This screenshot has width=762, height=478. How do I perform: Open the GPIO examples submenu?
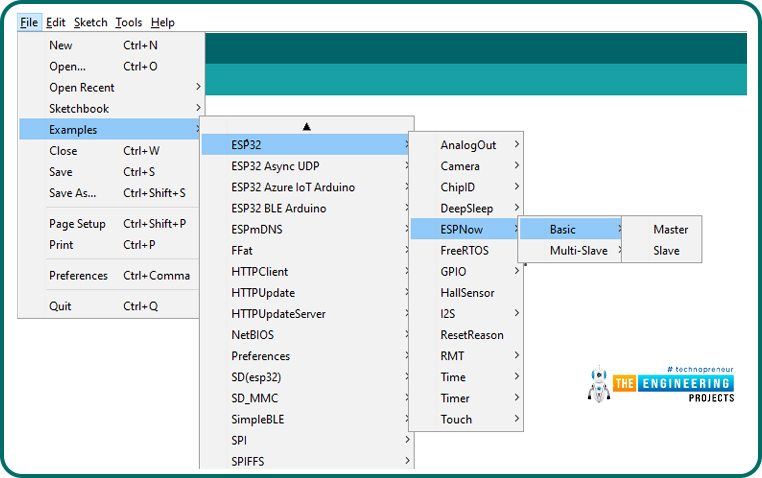tap(466, 272)
